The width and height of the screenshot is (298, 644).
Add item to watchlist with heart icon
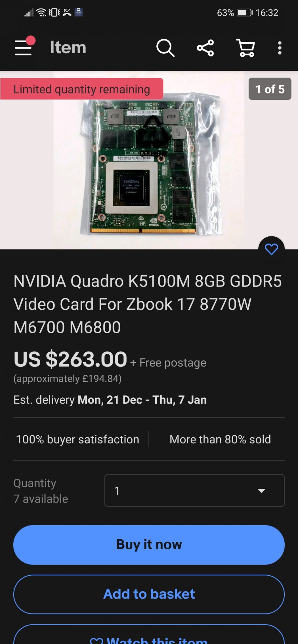point(272,249)
